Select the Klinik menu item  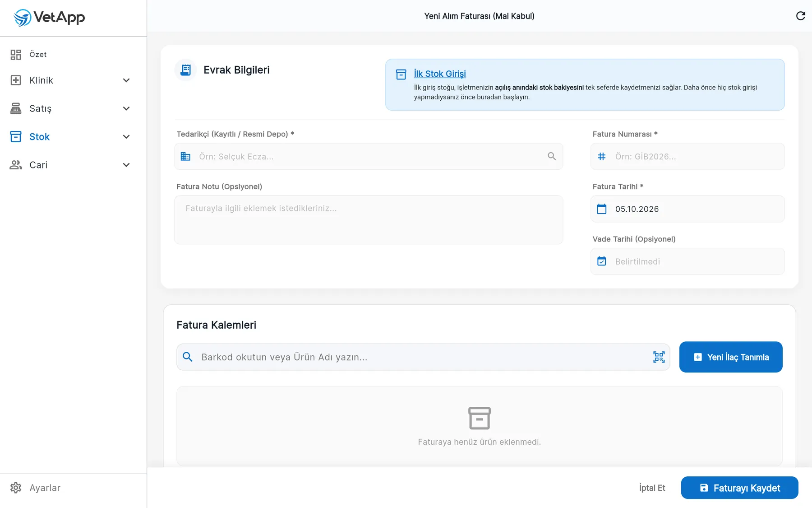(73, 80)
